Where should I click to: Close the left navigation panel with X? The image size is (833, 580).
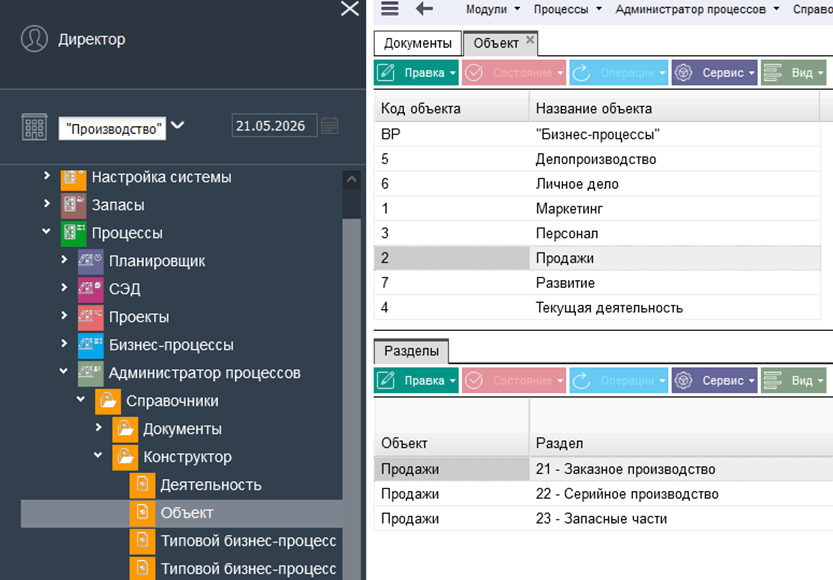350,8
